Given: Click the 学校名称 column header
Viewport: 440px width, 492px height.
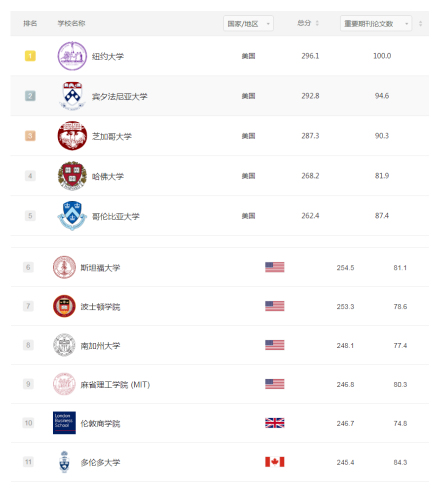Looking at the screenshot, I should 71,23.
